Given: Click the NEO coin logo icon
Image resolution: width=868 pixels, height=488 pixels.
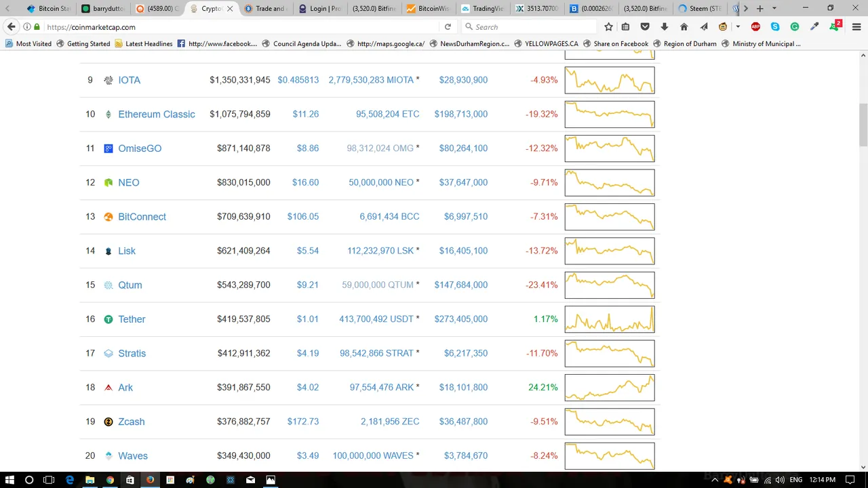Looking at the screenshot, I should click(108, 182).
